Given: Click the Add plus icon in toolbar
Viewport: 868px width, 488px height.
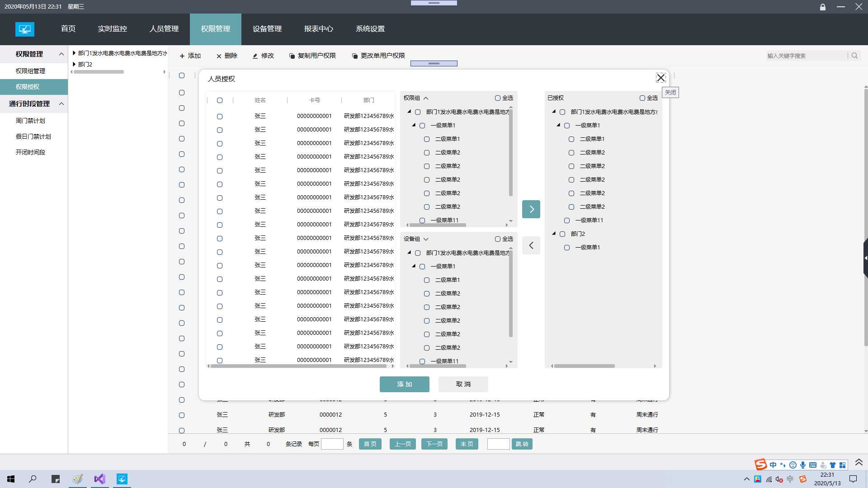Looking at the screenshot, I should coord(182,56).
